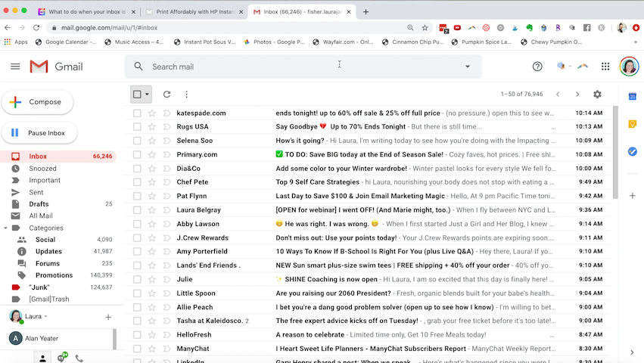Tick the Primary.com email checkbox
Image resolution: width=644 pixels, height=363 pixels.
click(137, 154)
